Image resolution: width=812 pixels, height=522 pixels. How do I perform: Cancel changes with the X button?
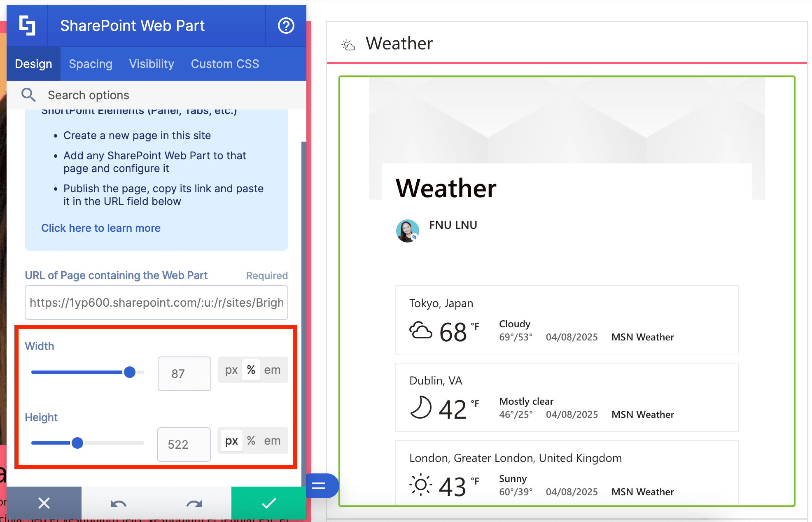(44, 503)
